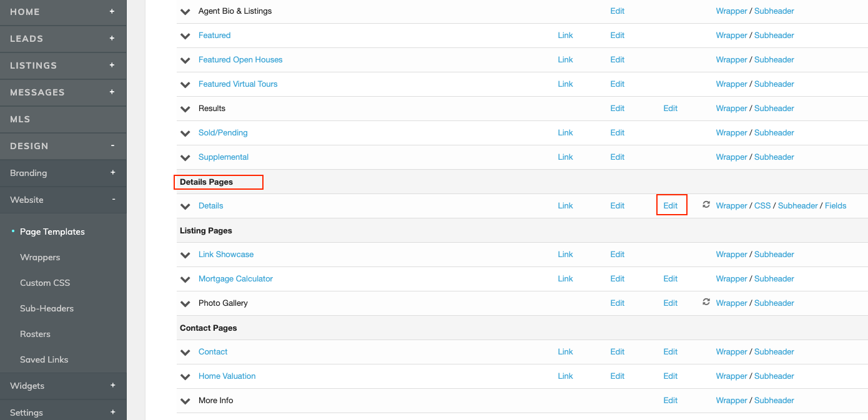Screen dimensions: 868x420
Task: Click the refresh icon on Photo Gallery row
Action: tap(706, 303)
